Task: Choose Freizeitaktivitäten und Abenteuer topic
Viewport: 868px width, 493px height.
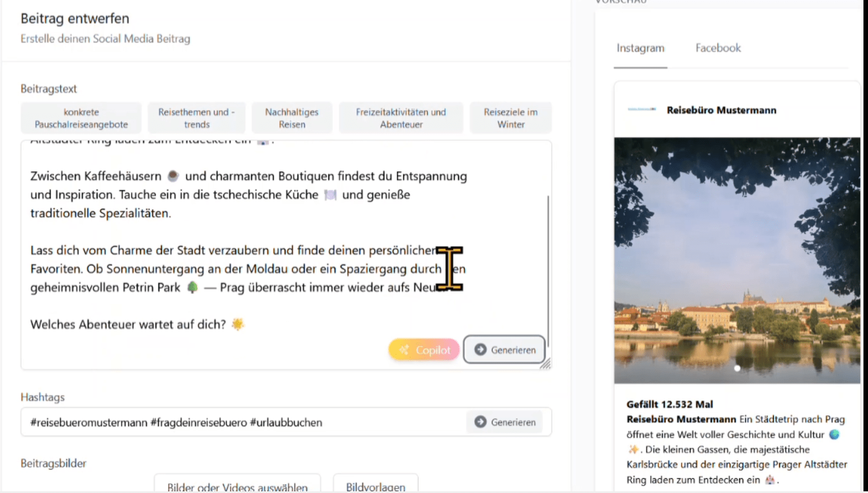Action: [401, 118]
